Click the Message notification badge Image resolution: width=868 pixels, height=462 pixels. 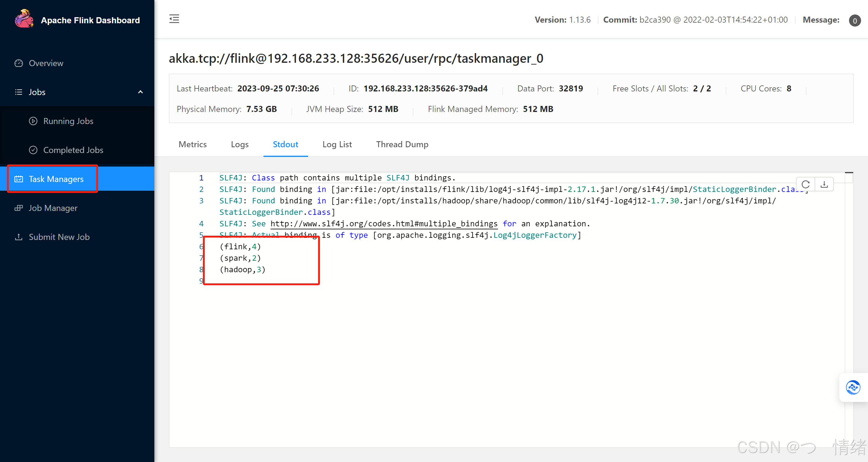coord(855,21)
